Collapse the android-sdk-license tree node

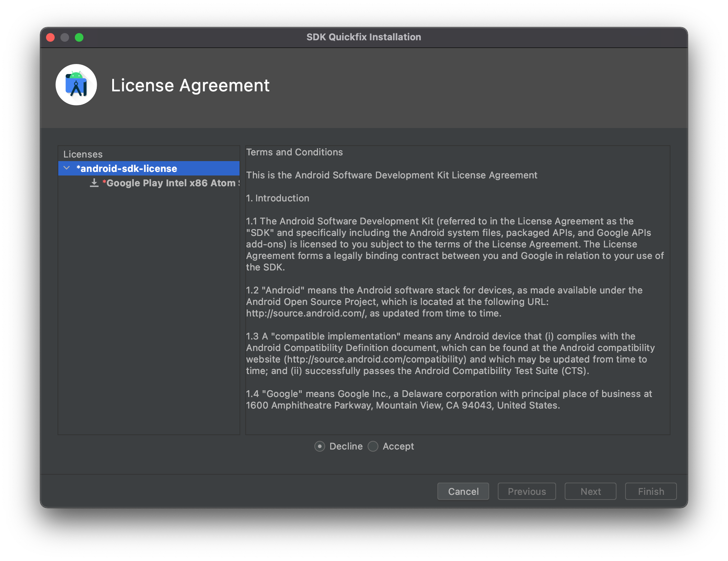coord(67,168)
